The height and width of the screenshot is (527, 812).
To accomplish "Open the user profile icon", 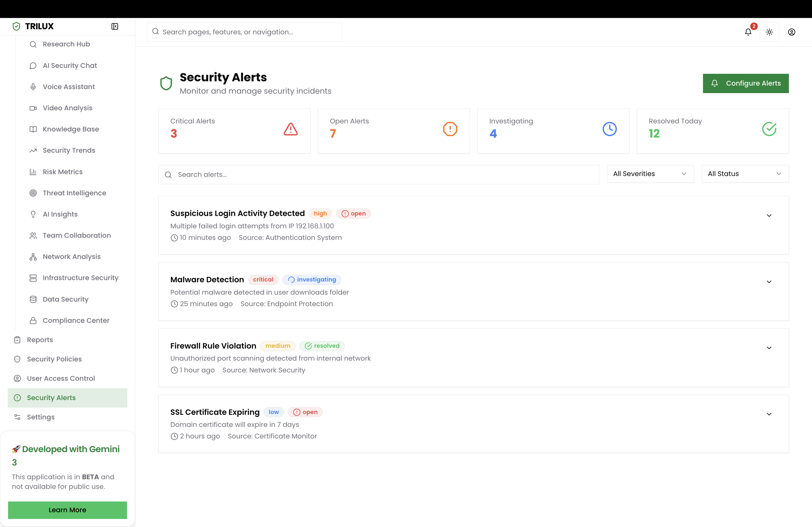I will [792, 32].
